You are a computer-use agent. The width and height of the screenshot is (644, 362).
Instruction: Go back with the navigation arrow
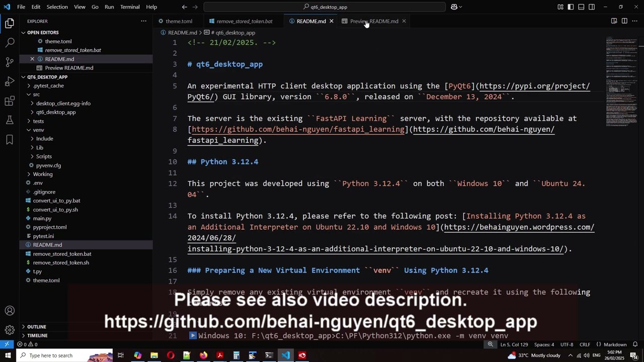point(184,7)
